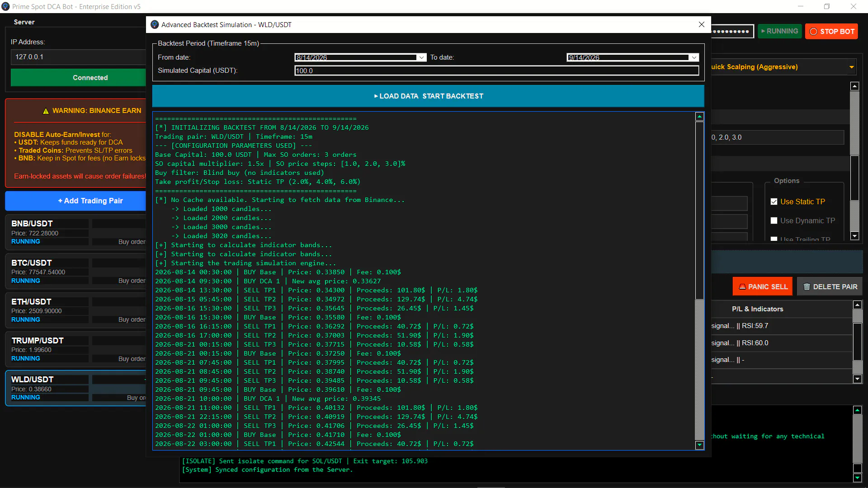Click the Simulated Capital input field
This screenshot has width=868, height=488.
click(496, 70)
